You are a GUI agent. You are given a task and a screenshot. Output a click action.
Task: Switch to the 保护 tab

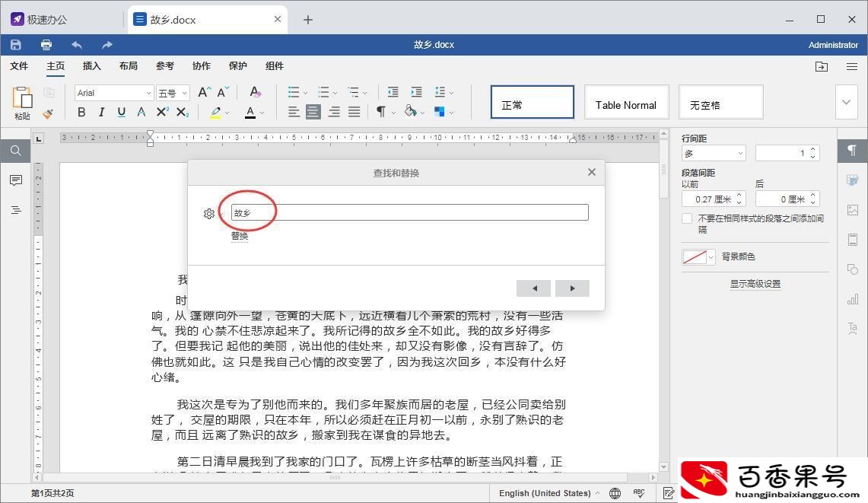238,66
